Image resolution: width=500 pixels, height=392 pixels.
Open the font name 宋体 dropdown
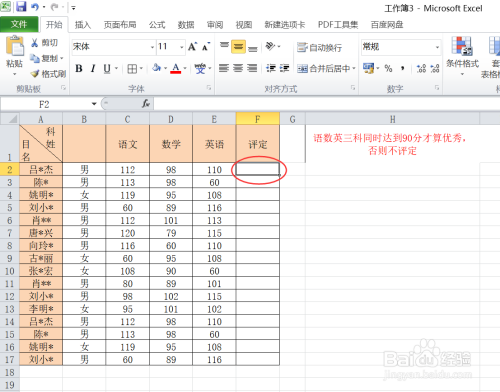pyautogui.click(x=152, y=47)
